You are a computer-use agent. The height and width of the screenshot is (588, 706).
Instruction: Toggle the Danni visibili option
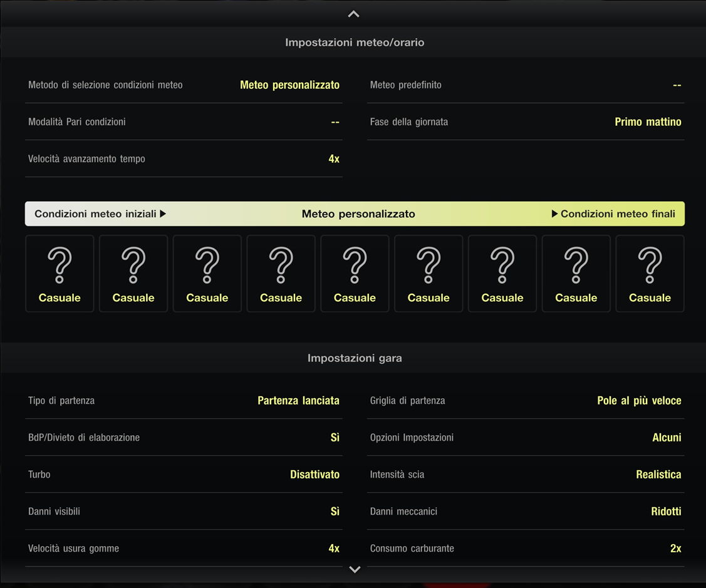click(184, 512)
